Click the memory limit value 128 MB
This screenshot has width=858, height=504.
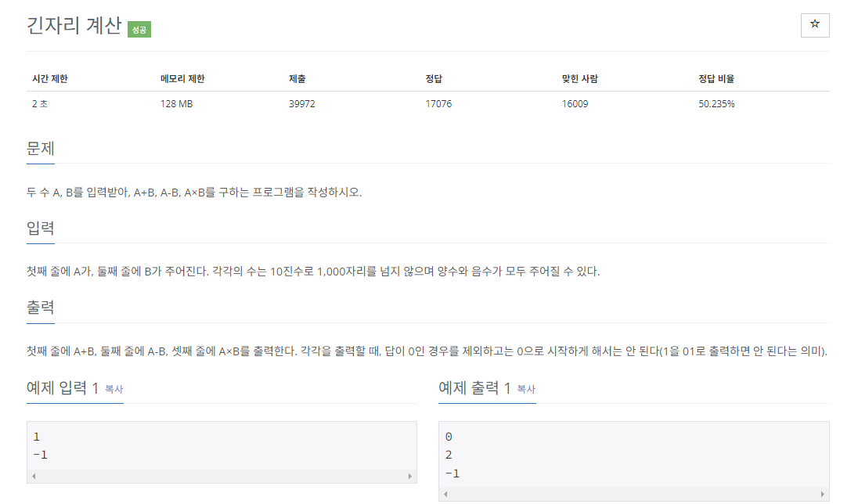(176, 104)
